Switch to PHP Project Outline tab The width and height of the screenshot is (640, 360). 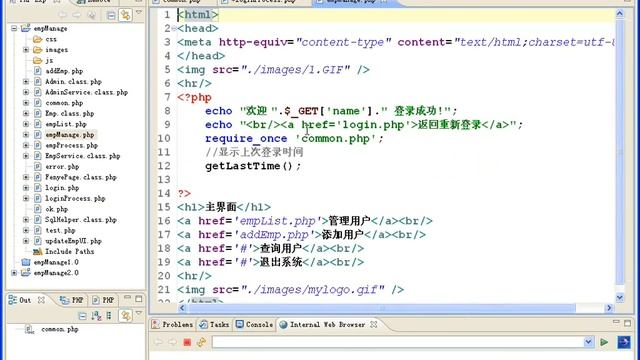pos(71,300)
